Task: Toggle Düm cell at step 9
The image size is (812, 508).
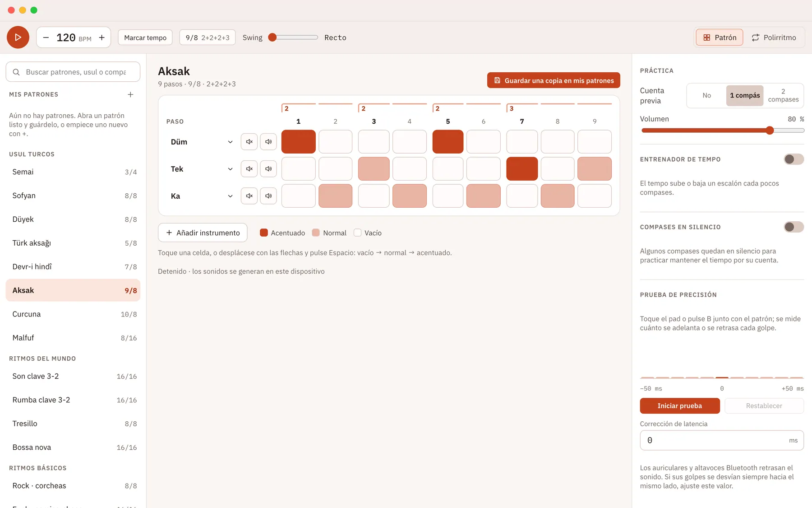Action: point(595,142)
